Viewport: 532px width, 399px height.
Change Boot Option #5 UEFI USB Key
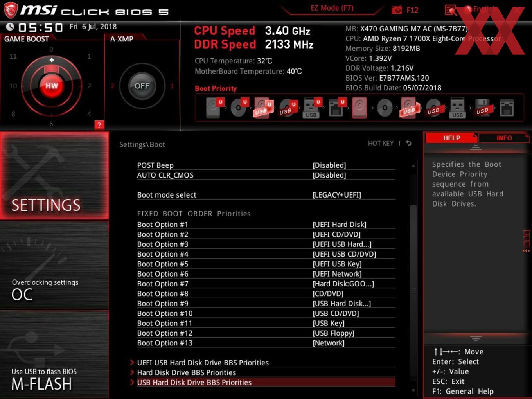pos(337,264)
